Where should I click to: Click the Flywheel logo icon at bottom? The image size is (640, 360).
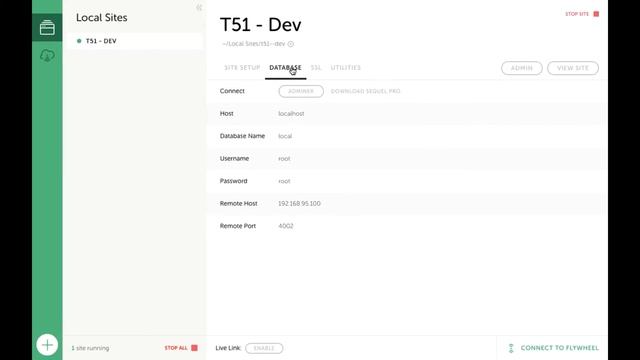(511, 348)
